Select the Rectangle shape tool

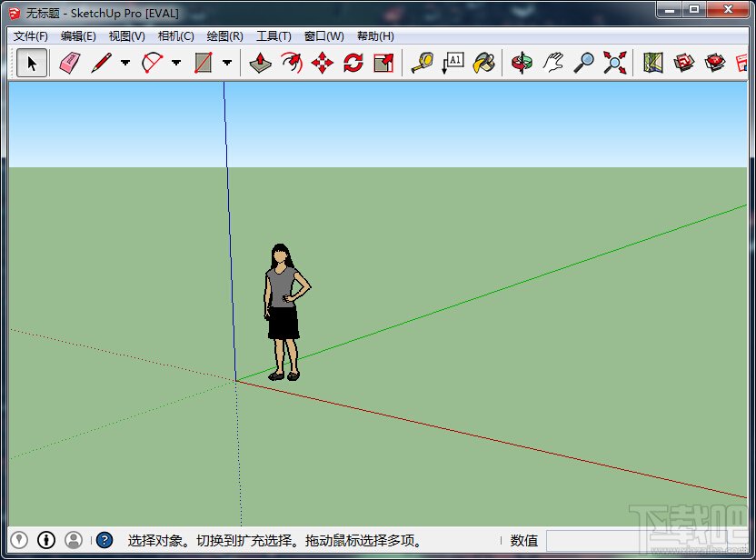203,63
